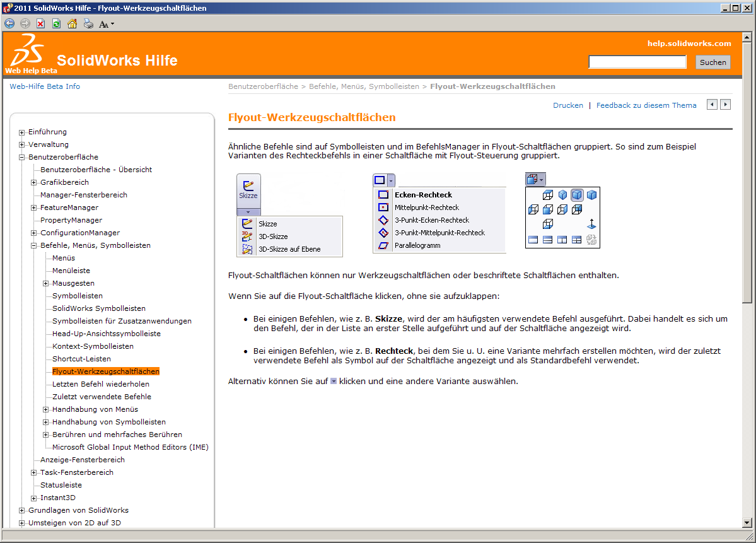Select PropertyManager in the topic tree
The image size is (756, 543).
71,220
